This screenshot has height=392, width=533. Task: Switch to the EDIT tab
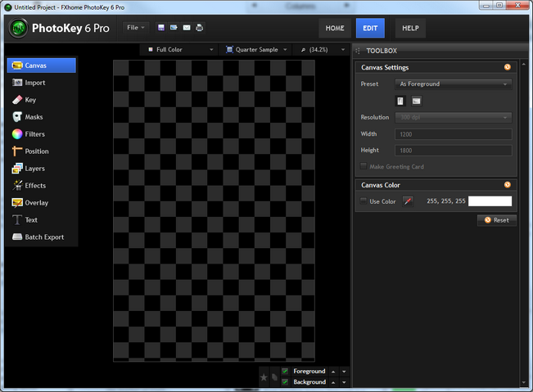(x=370, y=28)
